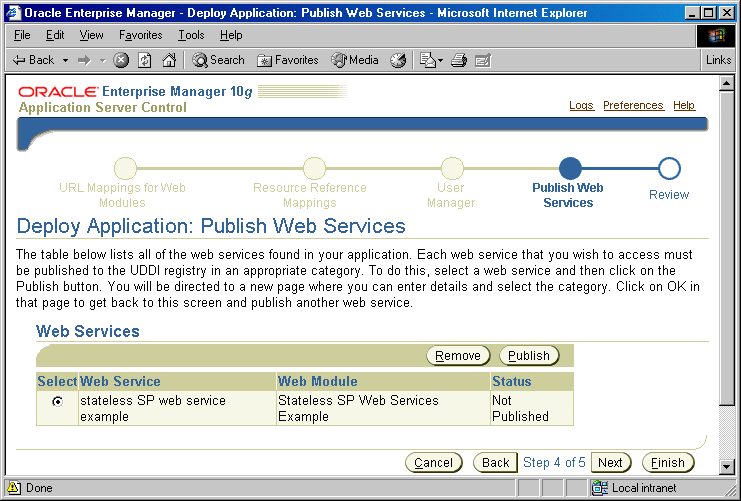Click the Remove button
Image resolution: width=741 pixels, height=501 pixels.
(458, 356)
